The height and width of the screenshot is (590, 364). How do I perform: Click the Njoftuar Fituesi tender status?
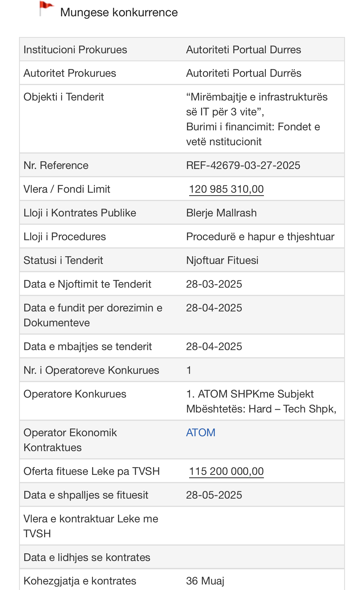(x=222, y=260)
